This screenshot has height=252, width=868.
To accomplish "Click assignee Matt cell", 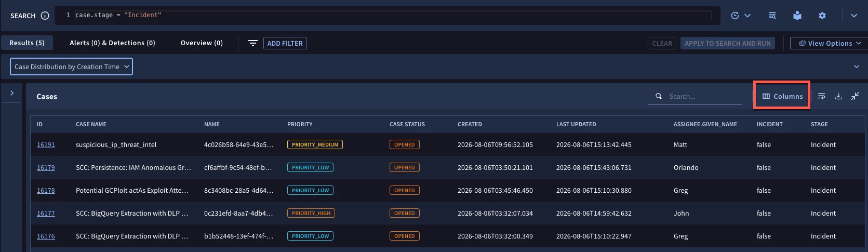I will (x=680, y=144).
